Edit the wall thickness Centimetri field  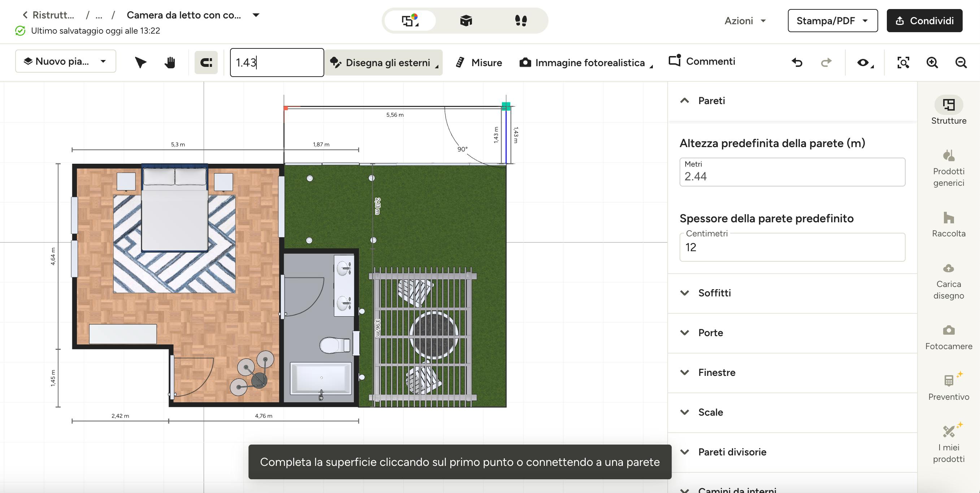792,247
